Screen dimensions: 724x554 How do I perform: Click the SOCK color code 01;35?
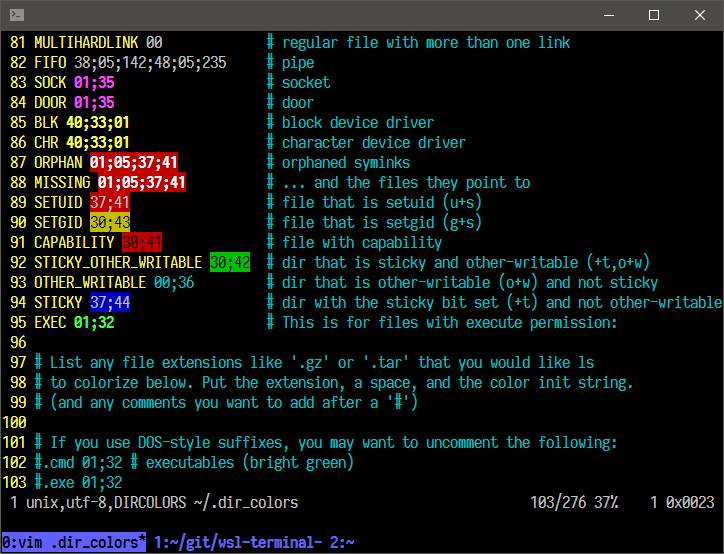94,82
